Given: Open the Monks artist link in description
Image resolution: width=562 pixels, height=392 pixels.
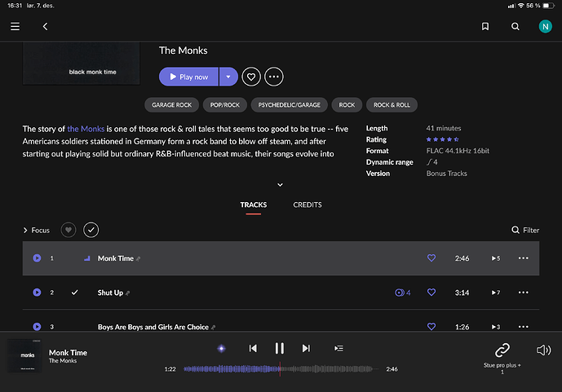Looking at the screenshot, I should (x=86, y=129).
